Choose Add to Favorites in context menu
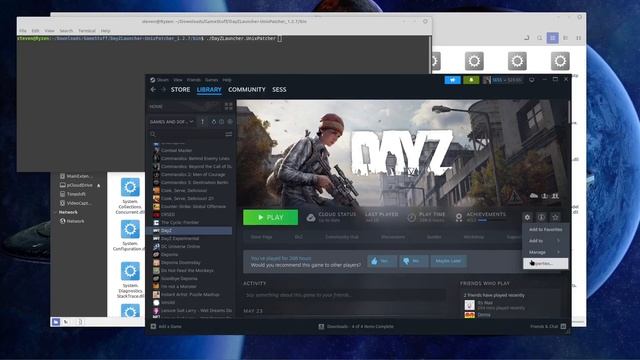Screen dimensions: 640x360 click(x=545, y=229)
